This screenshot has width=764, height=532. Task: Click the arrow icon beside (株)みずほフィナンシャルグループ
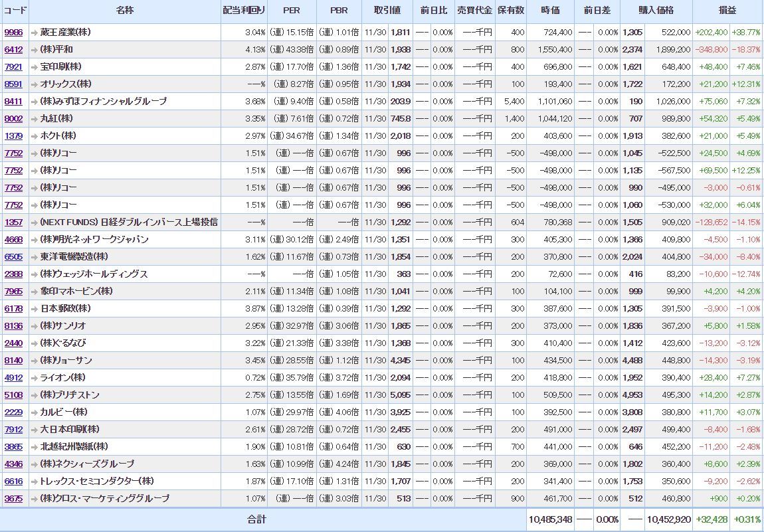[x=35, y=102]
